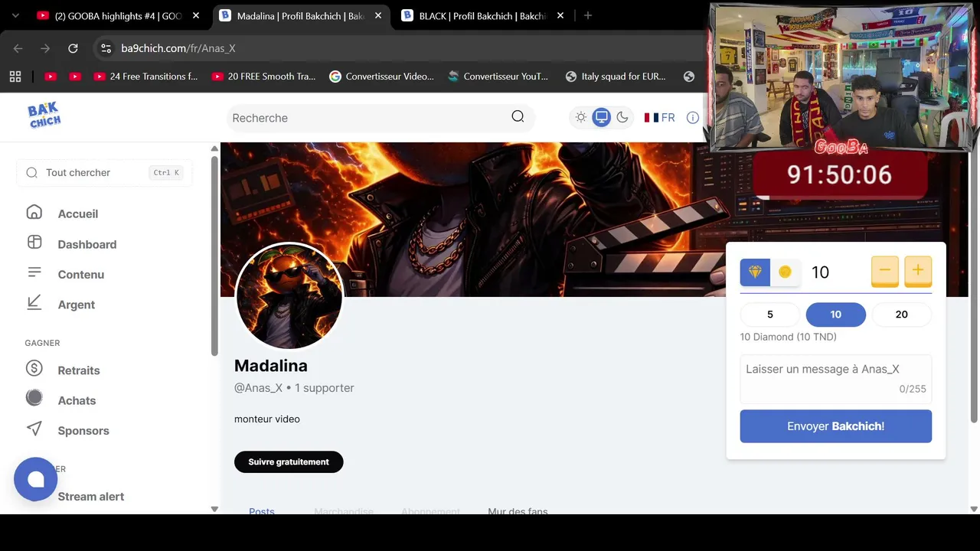
Task: Click the browser address bar URL
Action: point(178,48)
